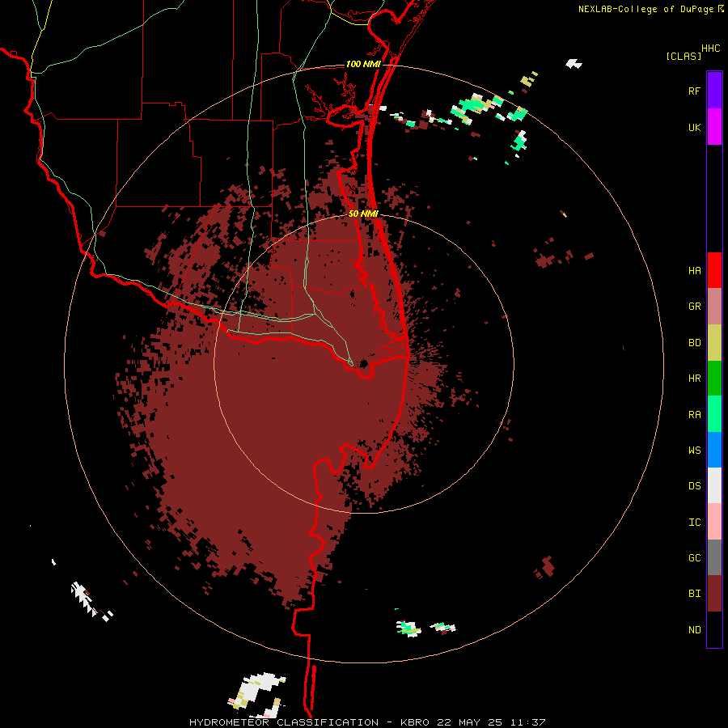Click the GR legend label

point(694,307)
